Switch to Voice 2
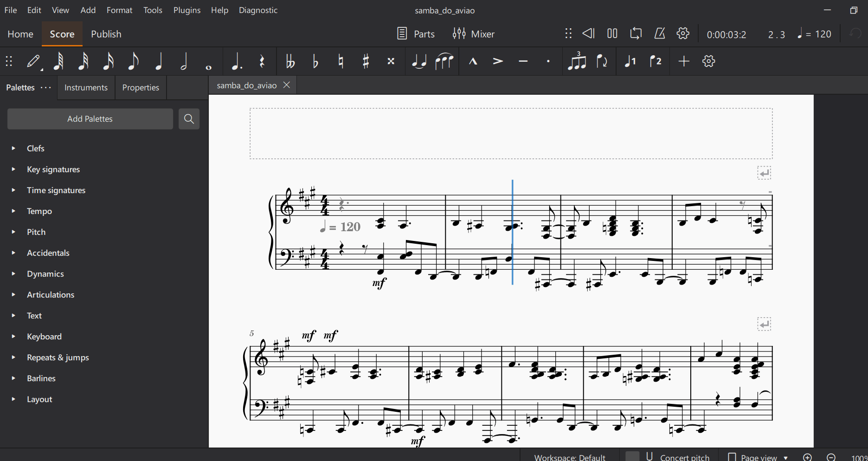Image resolution: width=868 pixels, height=461 pixels. (x=656, y=61)
